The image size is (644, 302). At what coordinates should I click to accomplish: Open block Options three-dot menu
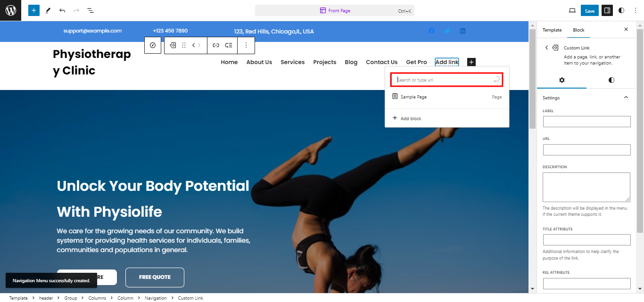click(246, 45)
